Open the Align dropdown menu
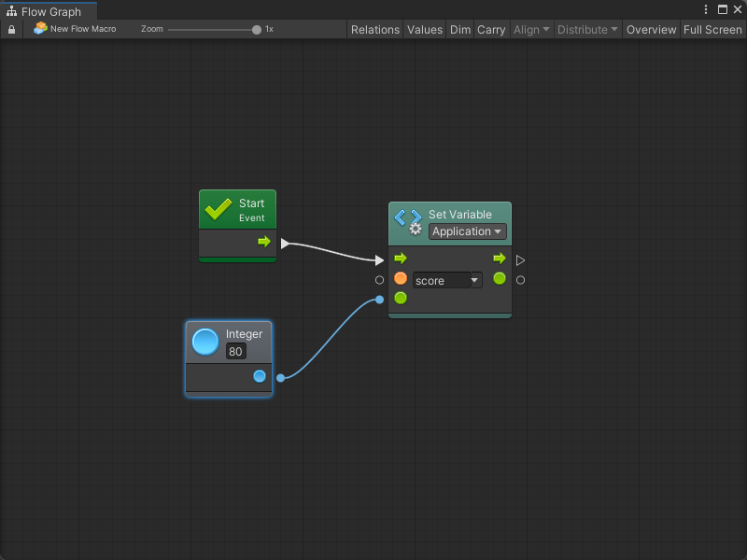This screenshot has width=747, height=560. pos(531,30)
